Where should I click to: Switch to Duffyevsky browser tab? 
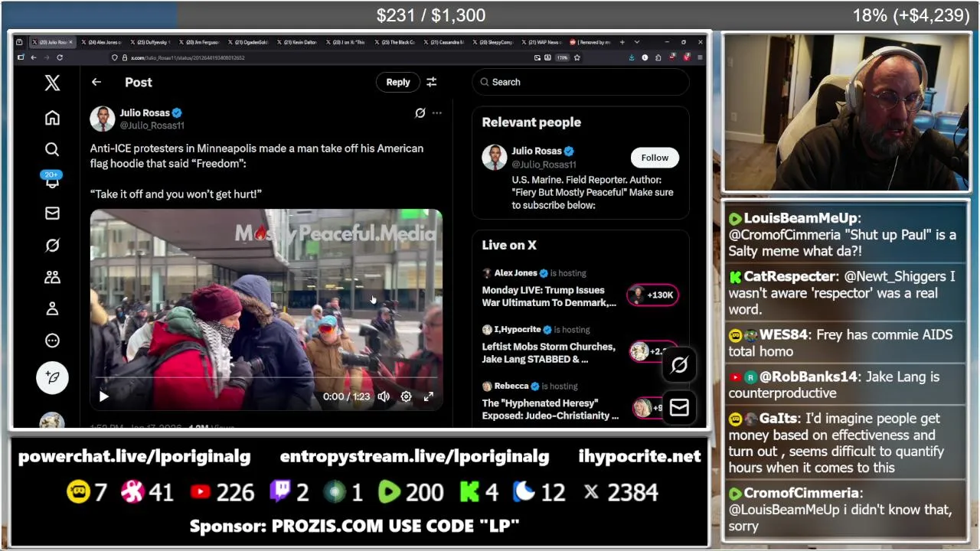(x=151, y=42)
